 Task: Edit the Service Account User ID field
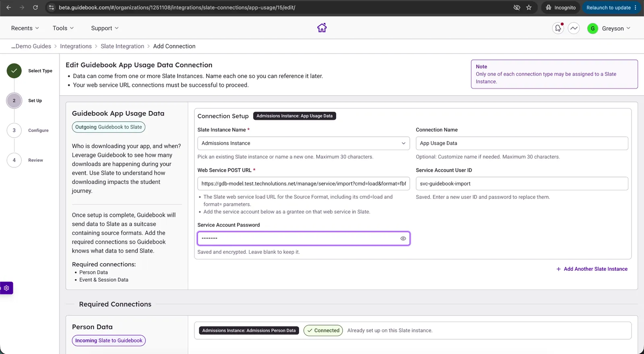tap(522, 183)
